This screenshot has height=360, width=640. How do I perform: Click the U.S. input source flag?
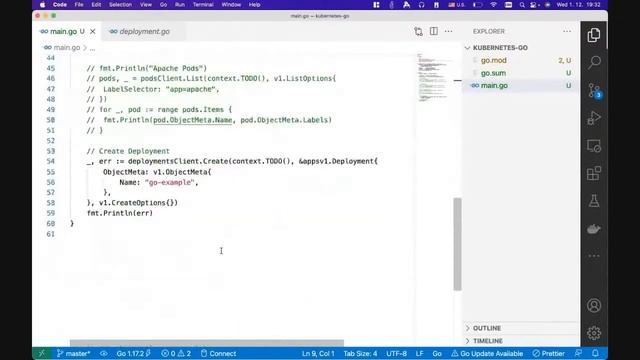[457, 5]
